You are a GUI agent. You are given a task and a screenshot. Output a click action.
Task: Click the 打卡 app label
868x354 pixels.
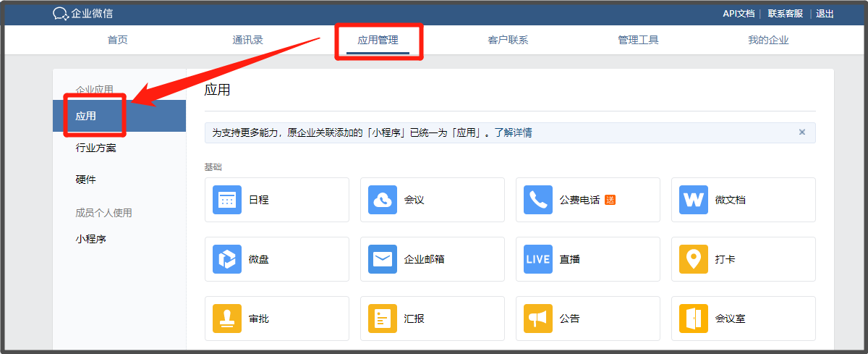[726, 259]
